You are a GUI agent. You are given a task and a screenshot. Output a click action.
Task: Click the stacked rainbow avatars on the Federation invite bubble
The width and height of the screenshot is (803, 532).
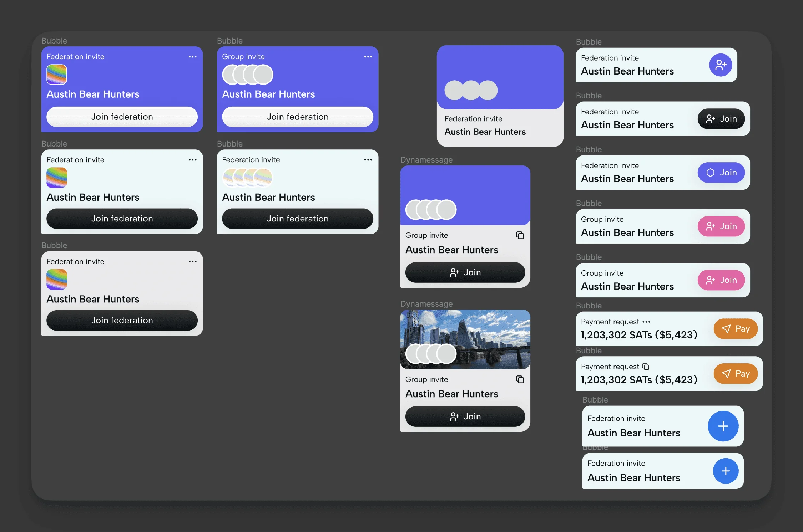(x=247, y=177)
